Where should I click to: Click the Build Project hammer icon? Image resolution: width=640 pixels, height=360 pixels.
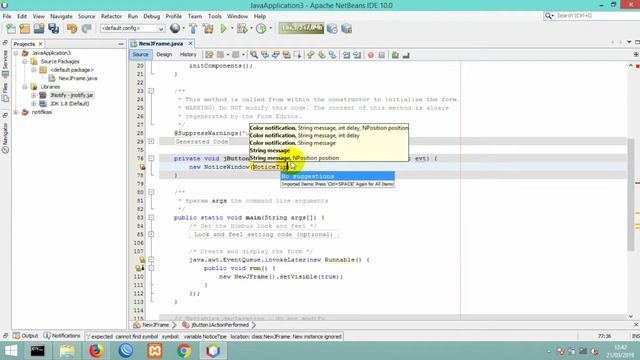coord(193,29)
